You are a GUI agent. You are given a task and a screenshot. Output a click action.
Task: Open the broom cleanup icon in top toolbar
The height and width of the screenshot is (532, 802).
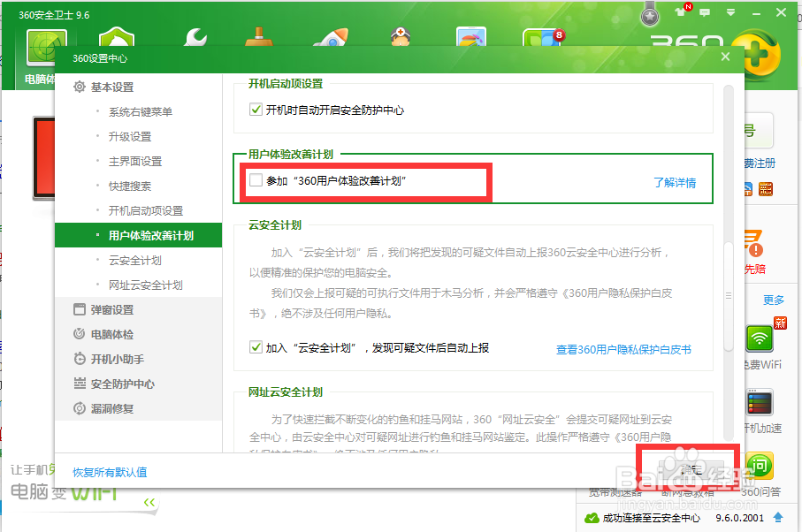[259, 37]
